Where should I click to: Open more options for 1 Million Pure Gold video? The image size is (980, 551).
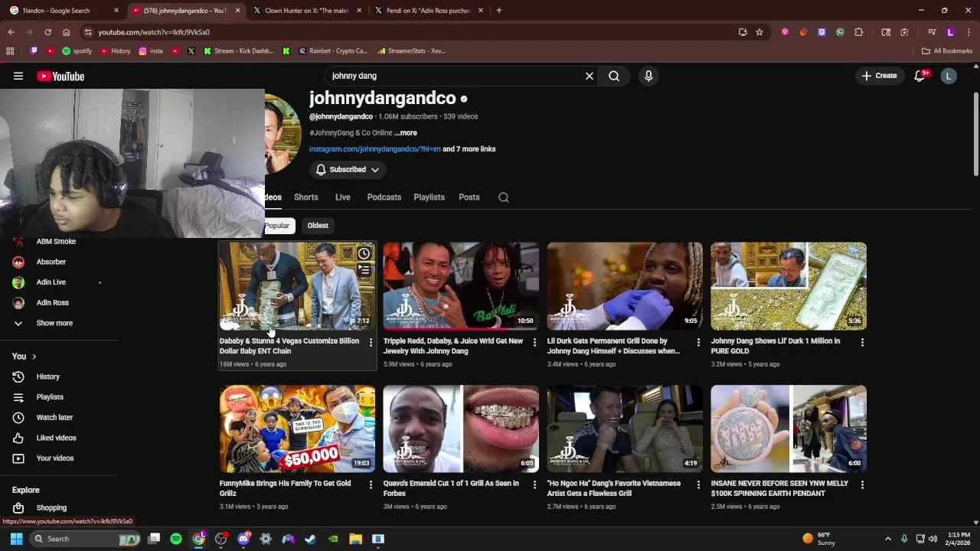[x=862, y=342]
